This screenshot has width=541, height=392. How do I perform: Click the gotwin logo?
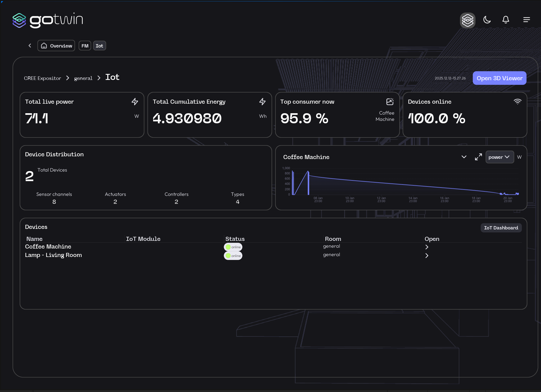(x=48, y=20)
